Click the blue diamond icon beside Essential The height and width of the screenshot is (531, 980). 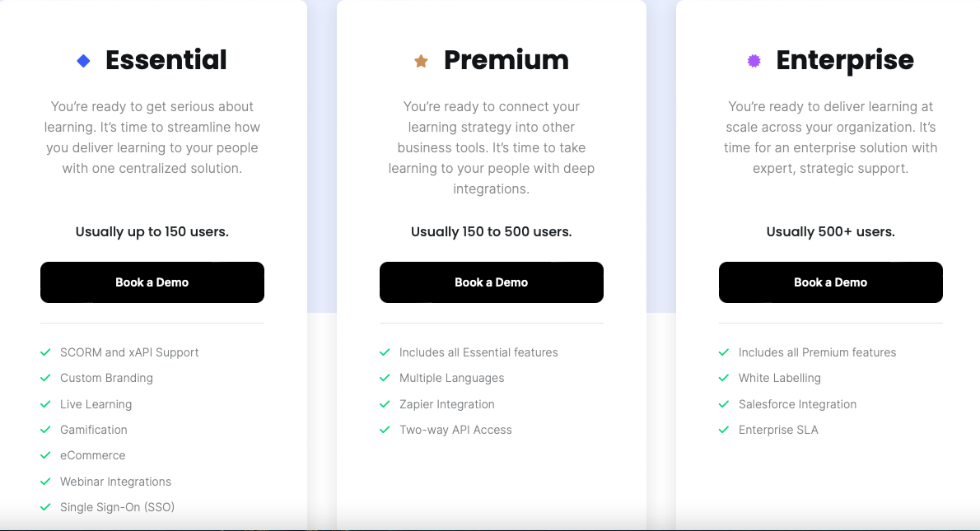click(x=83, y=61)
